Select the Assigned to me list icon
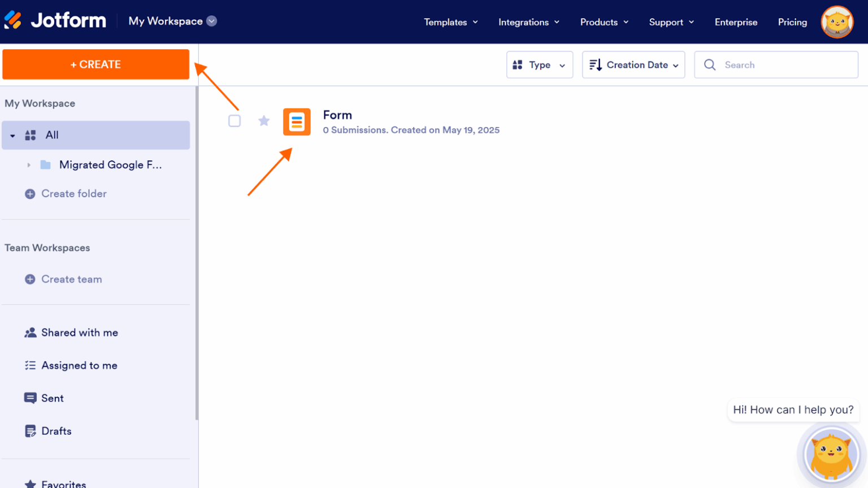This screenshot has height=488, width=868. (30, 365)
